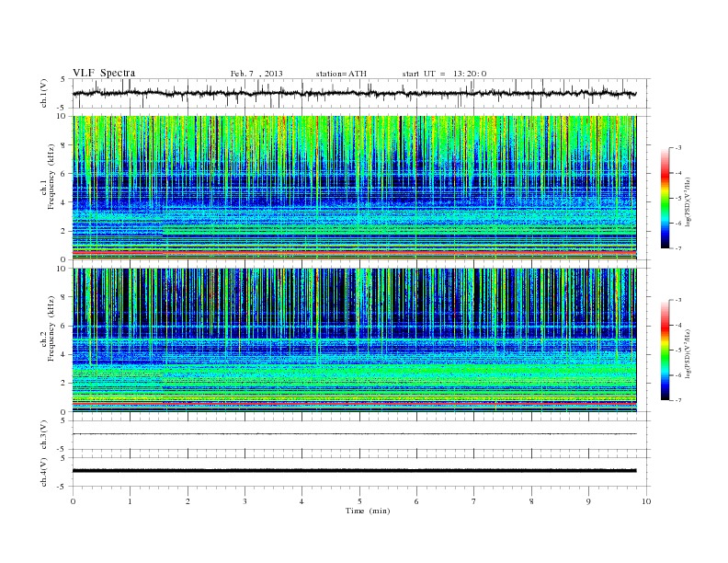Click time axis tick label 9
The width and height of the screenshot is (728, 563).
(x=588, y=501)
